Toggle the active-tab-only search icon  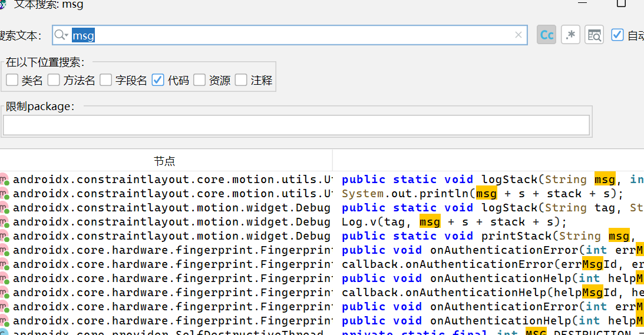click(595, 35)
